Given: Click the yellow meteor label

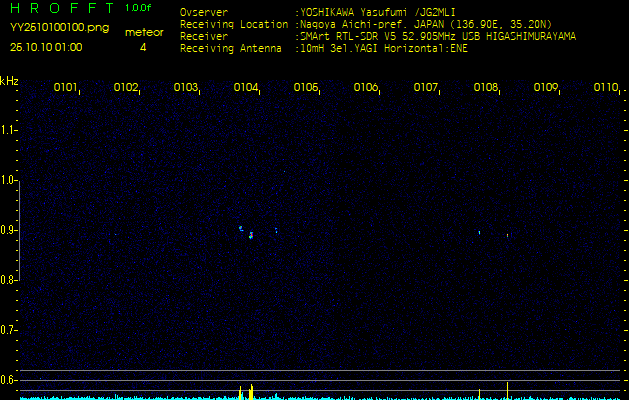Looking at the screenshot, I should pos(143,32).
